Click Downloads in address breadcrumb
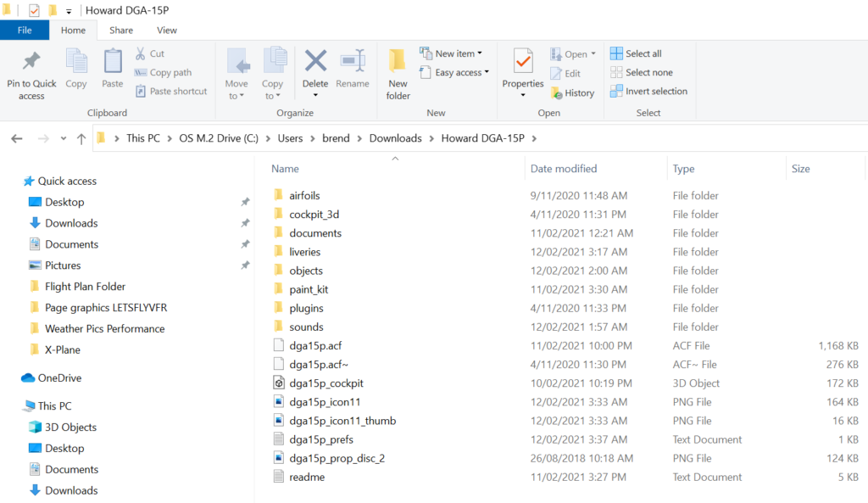This screenshot has height=503, width=868. pos(395,138)
